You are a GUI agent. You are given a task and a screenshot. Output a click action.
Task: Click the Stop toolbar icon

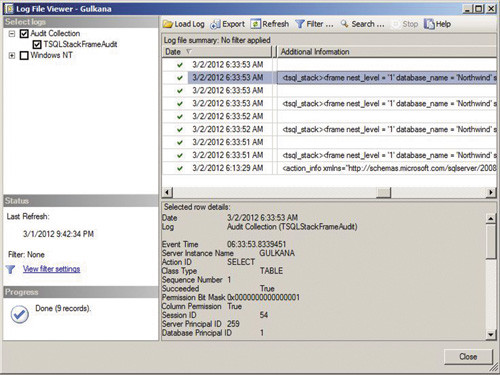396,24
